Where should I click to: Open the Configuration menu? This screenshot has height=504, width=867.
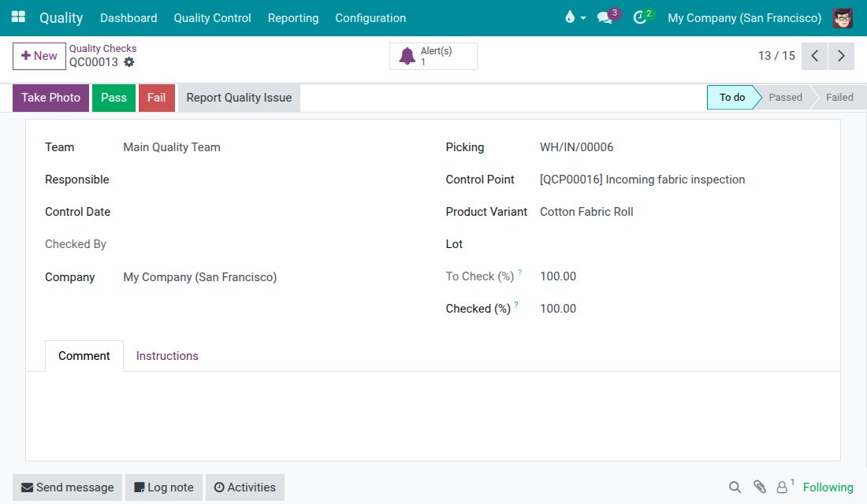pos(370,17)
